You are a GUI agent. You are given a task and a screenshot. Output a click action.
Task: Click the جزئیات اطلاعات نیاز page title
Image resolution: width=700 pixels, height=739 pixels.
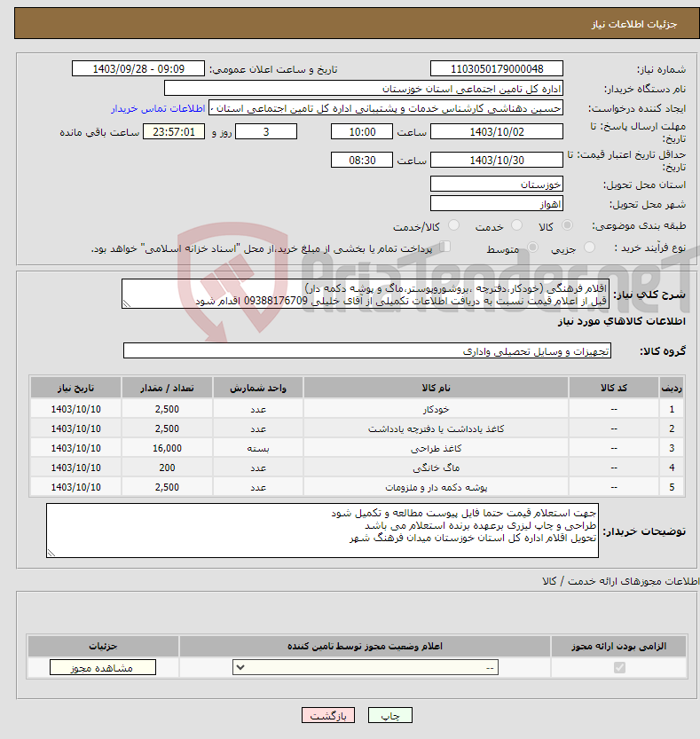pyautogui.click(x=634, y=24)
